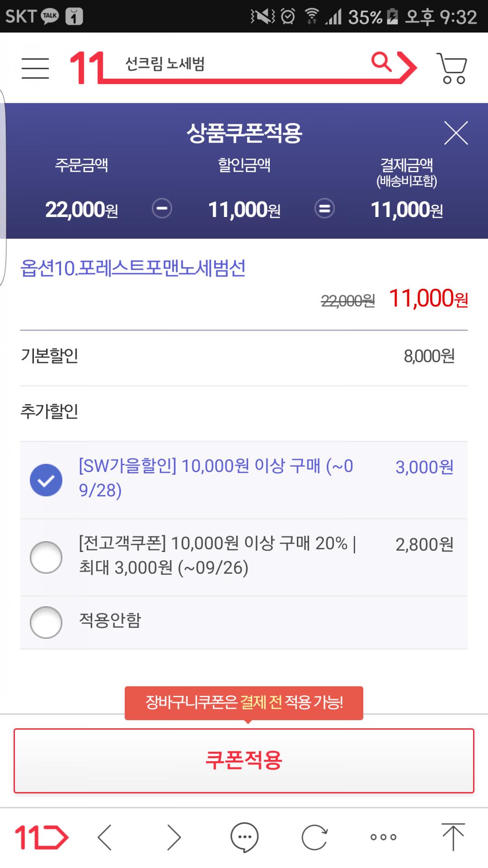Reload the page with refresh icon
The width and height of the screenshot is (488, 868).
[x=314, y=837]
